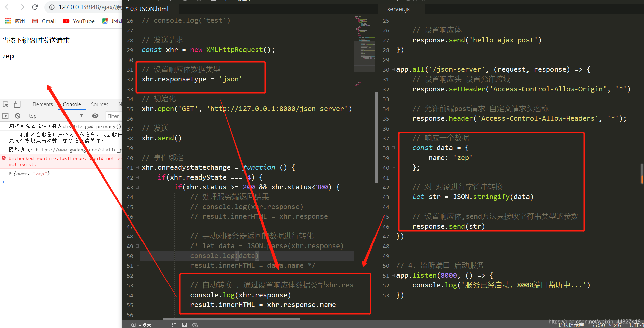Click the console prompt chevron
Image resolution: width=644 pixels, height=328 pixels.
pyautogui.click(x=4, y=182)
